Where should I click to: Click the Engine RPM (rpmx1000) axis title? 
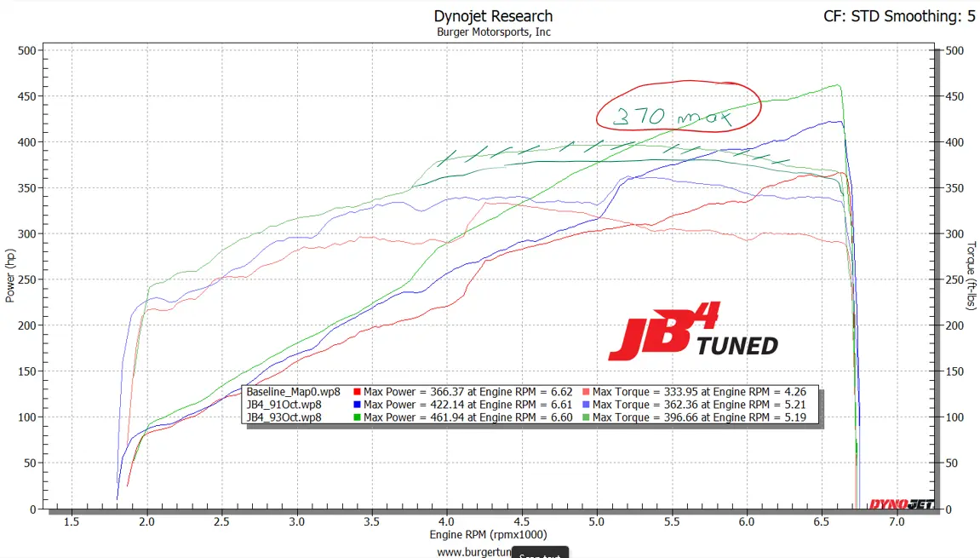(x=488, y=534)
